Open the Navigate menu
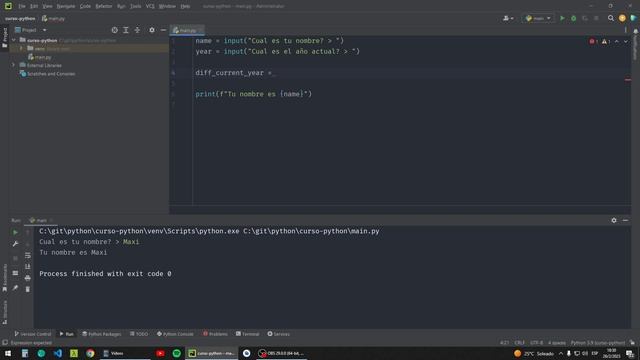 (66, 6)
